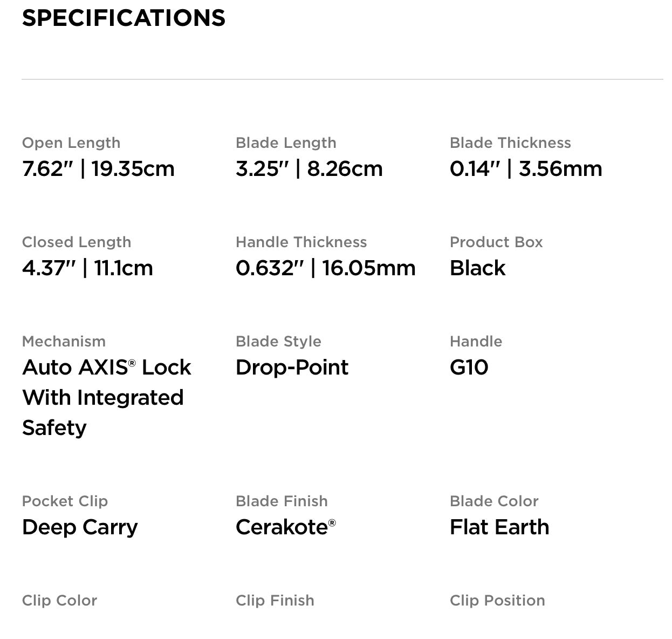The height and width of the screenshot is (639, 672).
Task: Select the Blade Thickness value 0.14" | 3.56mm
Action: click(x=526, y=169)
